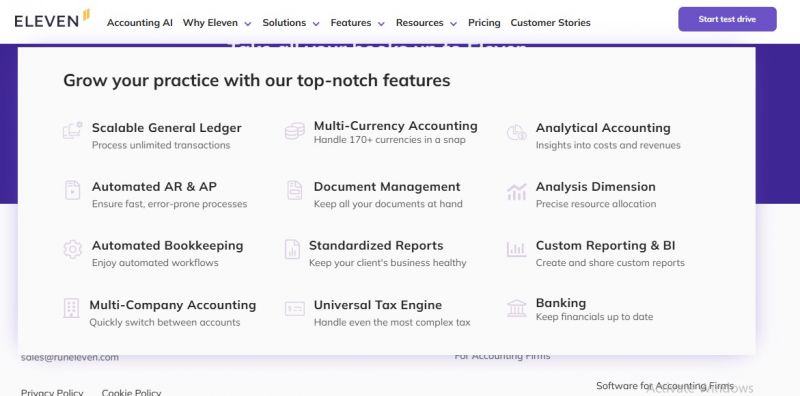Click the Automated Bookkeeping gear icon
The image size is (800, 396).
[72, 249]
